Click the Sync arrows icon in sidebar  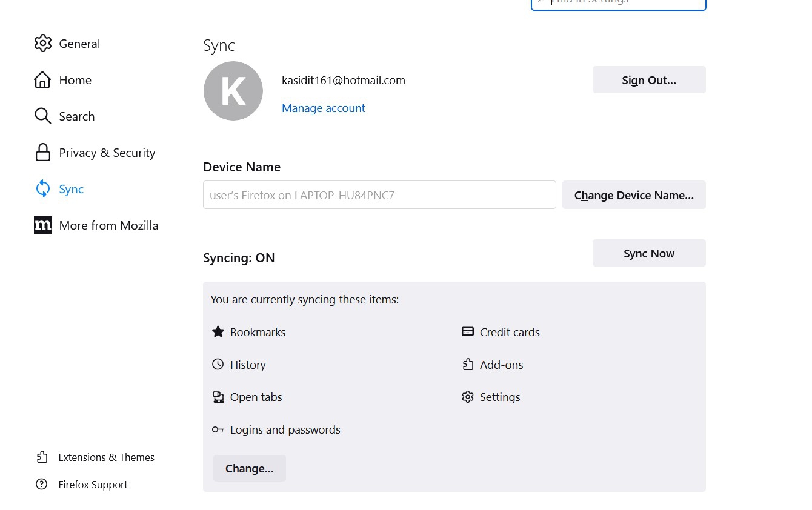[42, 189]
